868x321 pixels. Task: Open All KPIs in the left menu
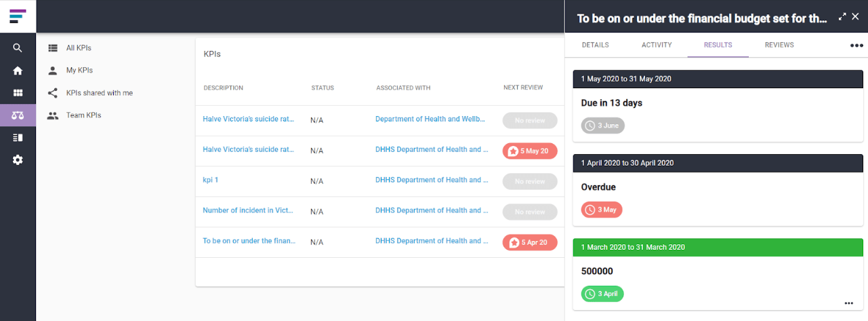pyautogui.click(x=79, y=48)
